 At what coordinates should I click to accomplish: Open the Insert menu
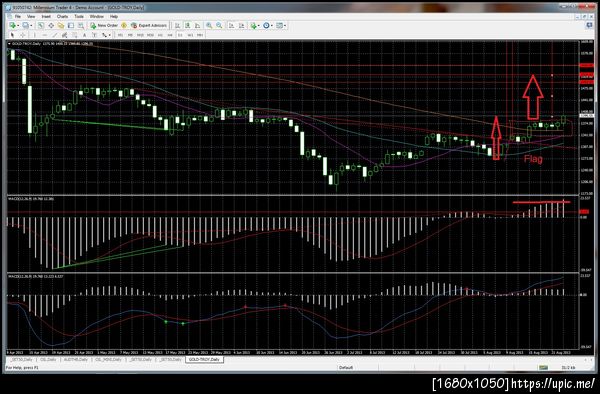click(x=46, y=16)
